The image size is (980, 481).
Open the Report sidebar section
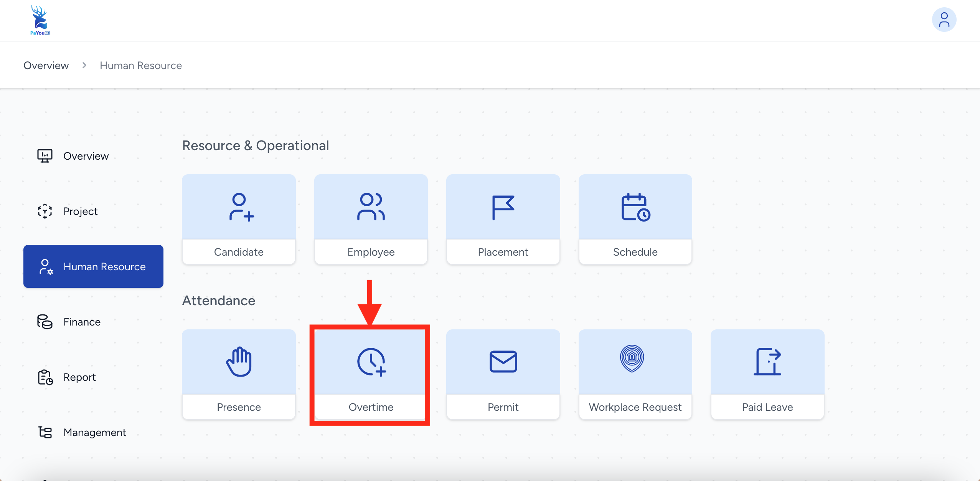coord(79,377)
